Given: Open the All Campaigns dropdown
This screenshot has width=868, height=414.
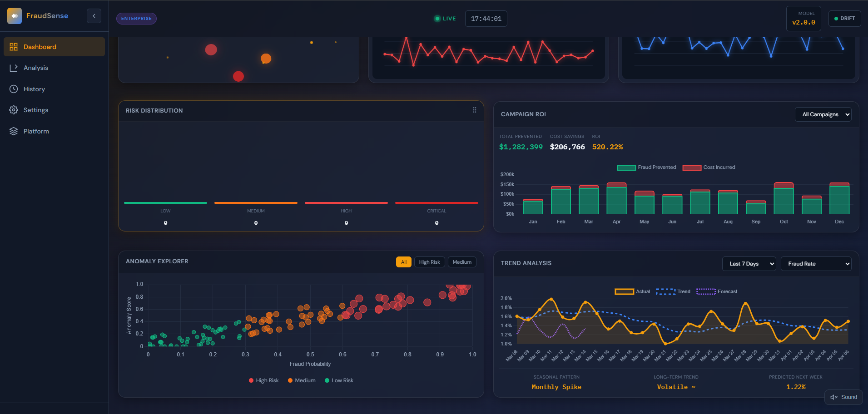Looking at the screenshot, I should [823, 114].
